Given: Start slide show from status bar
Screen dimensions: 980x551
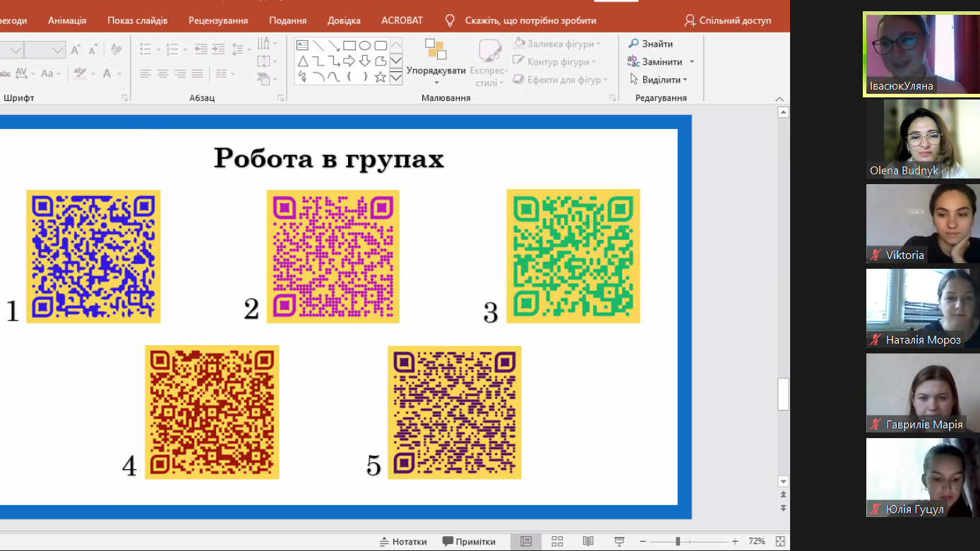Looking at the screenshot, I should tap(619, 541).
